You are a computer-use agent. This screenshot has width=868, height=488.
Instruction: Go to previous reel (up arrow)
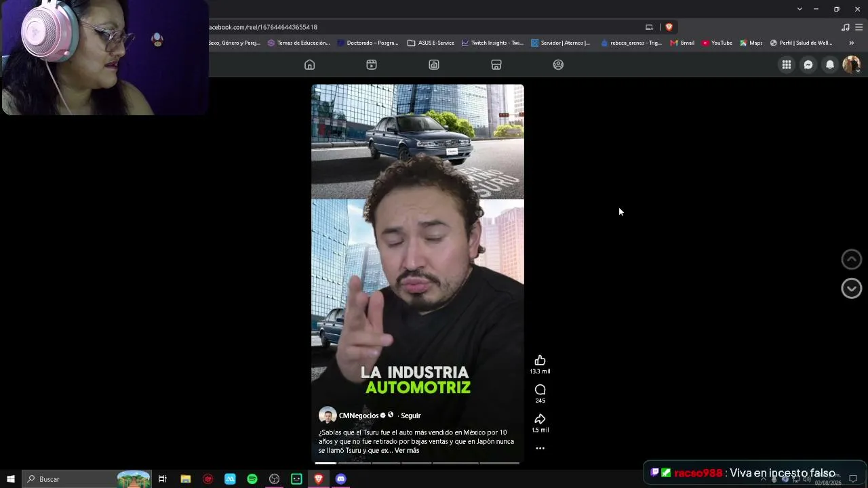[851, 259]
